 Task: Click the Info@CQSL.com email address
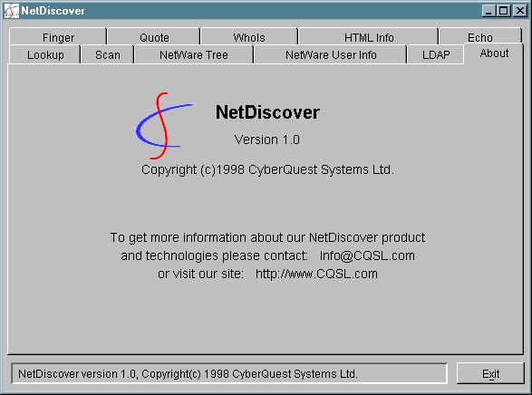(367, 255)
